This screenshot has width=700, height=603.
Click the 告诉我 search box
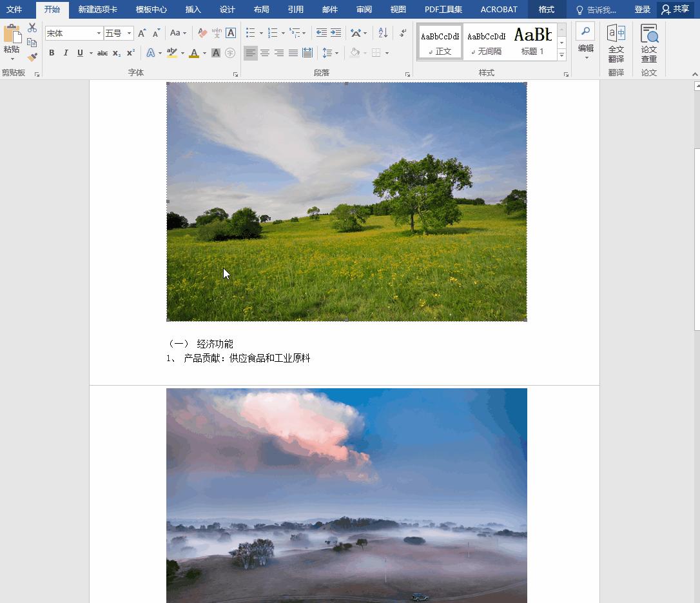click(x=596, y=10)
